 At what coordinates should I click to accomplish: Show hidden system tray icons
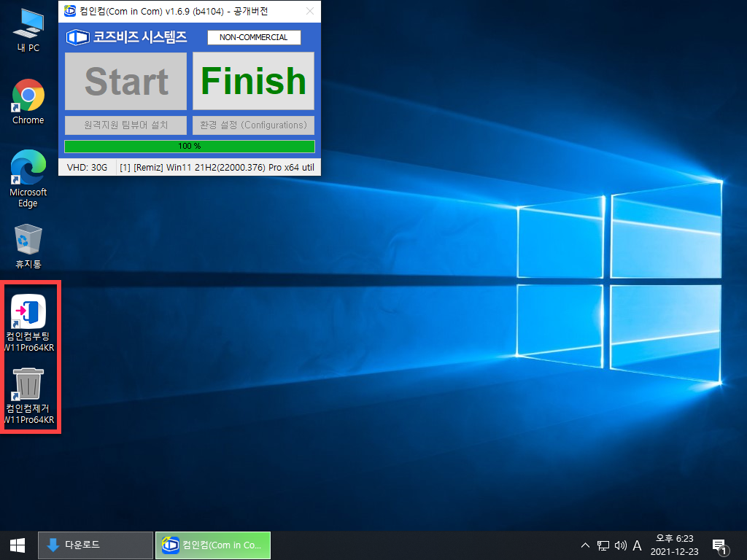(586, 545)
